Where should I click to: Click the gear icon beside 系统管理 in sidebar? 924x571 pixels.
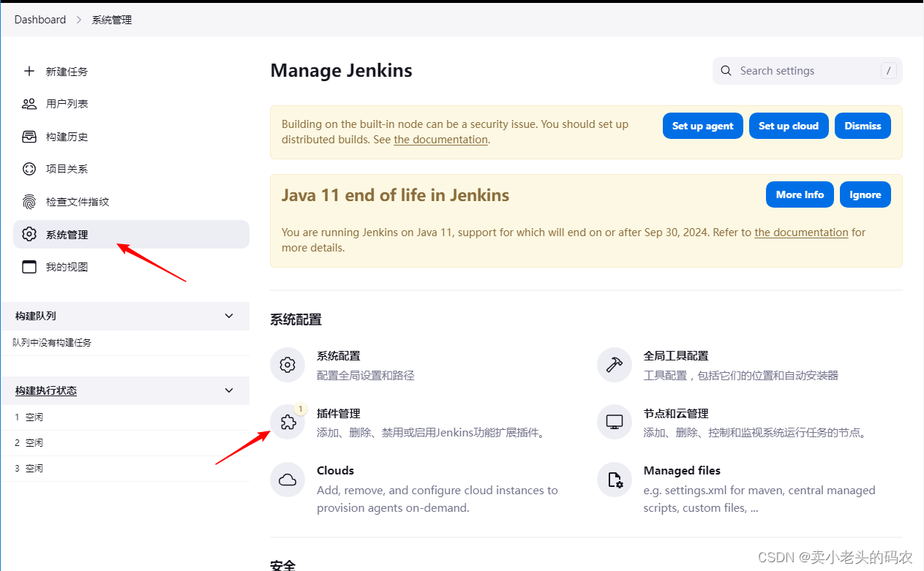(29, 235)
